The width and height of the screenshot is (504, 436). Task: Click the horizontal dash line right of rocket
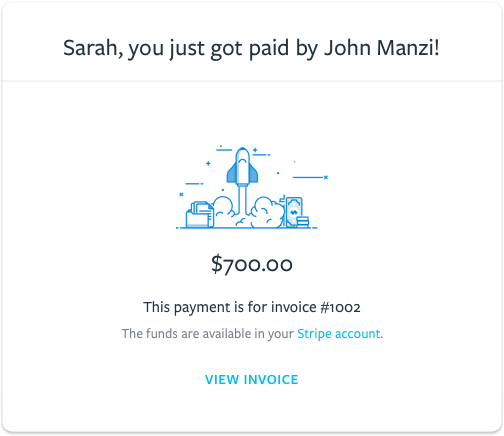(x=308, y=177)
